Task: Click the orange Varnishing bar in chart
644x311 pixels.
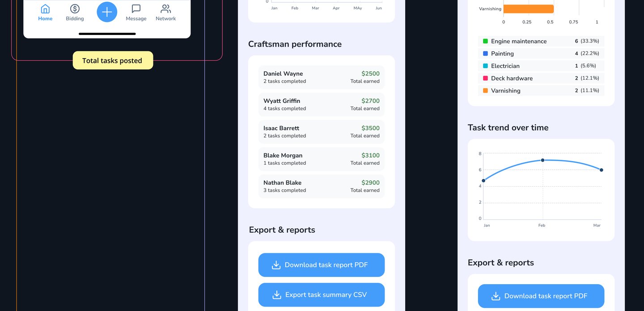Action: 528,9
